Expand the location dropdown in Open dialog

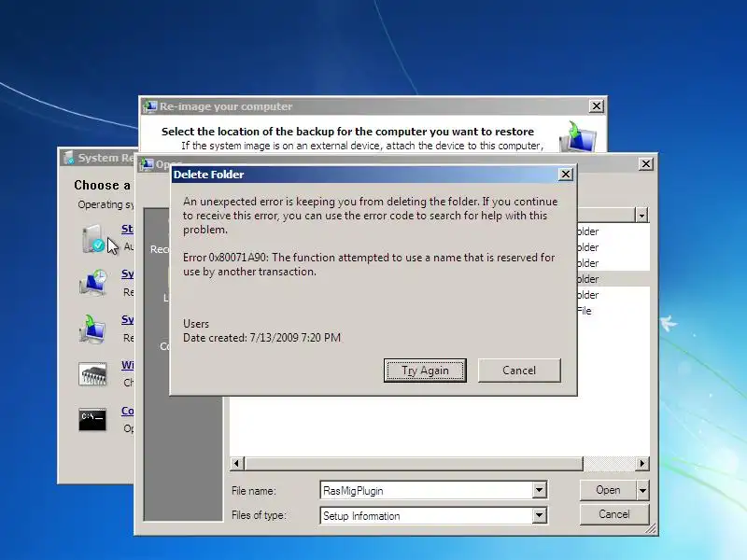(x=641, y=216)
